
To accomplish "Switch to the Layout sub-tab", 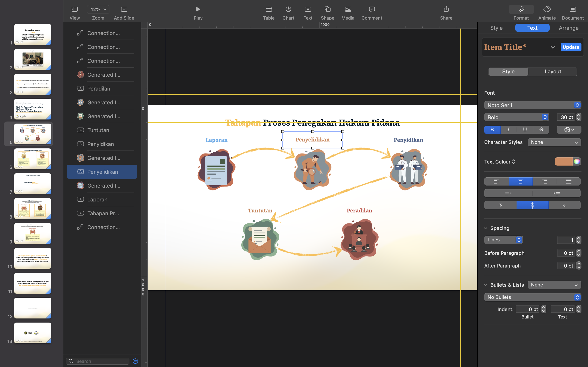I will (x=552, y=72).
